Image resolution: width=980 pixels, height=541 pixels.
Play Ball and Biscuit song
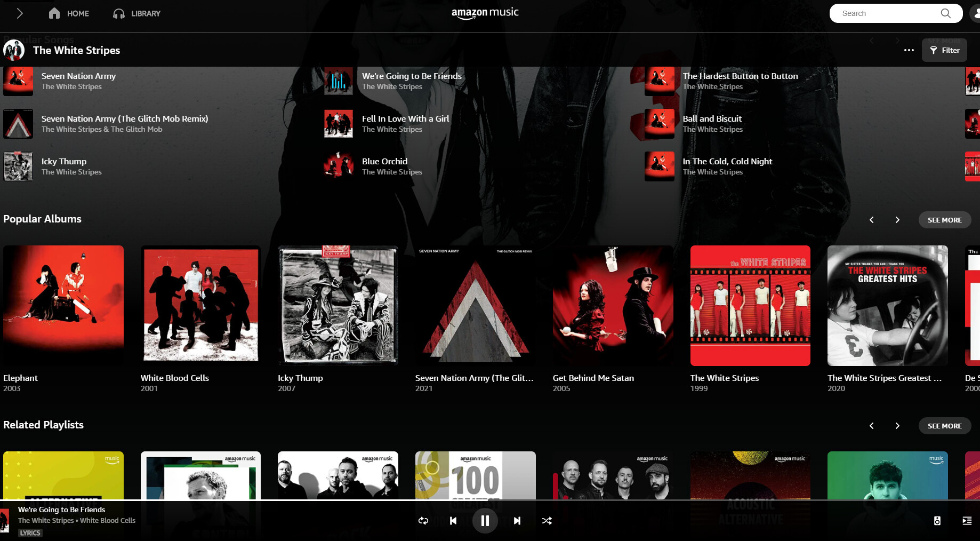click(x=712, y=119)
